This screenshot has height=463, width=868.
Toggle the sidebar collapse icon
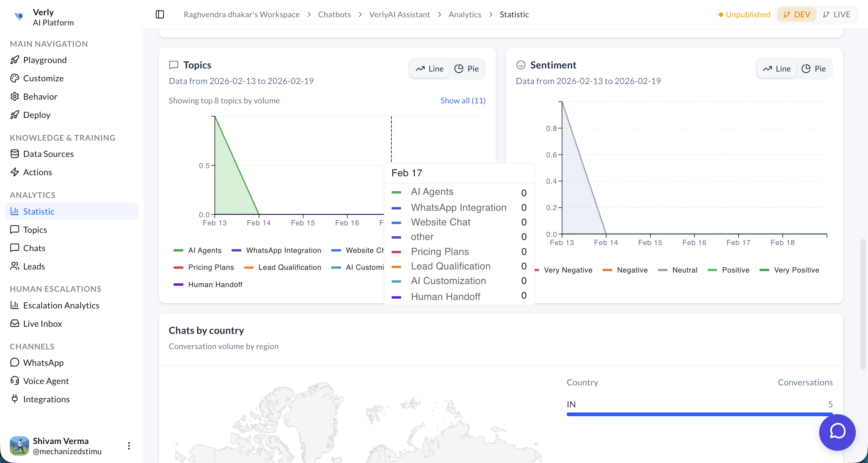point(160,15)
